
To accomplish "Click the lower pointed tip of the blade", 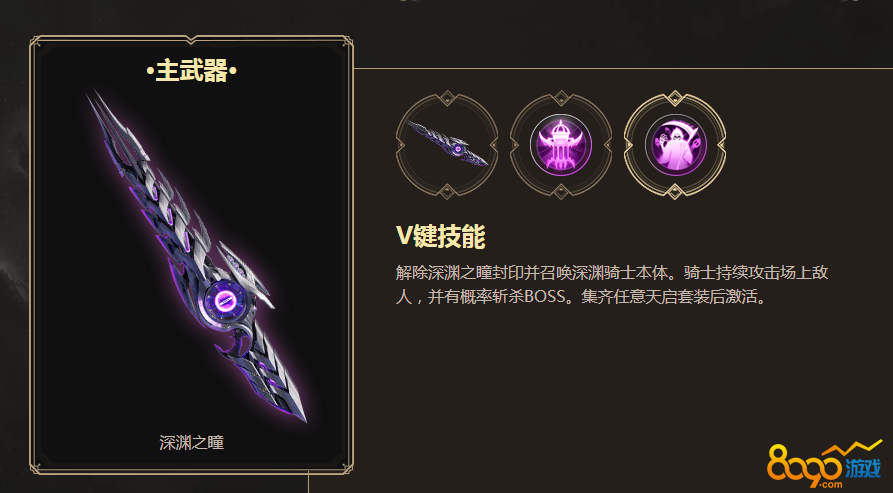I will click(x=304, y=417).
